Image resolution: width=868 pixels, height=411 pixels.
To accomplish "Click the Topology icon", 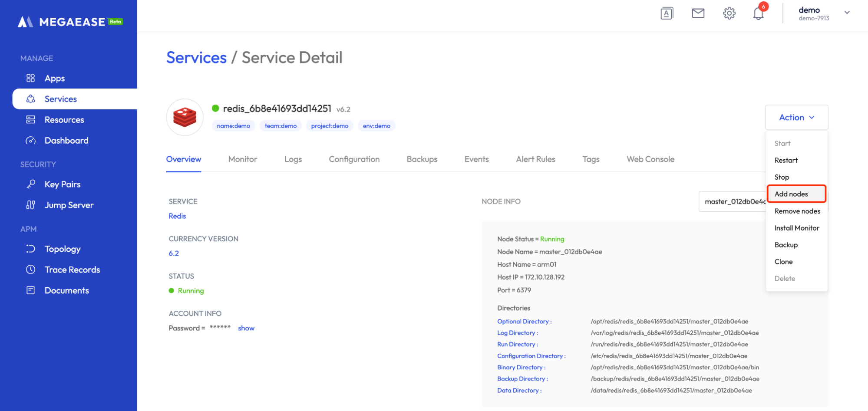I will tap(30, 249).
